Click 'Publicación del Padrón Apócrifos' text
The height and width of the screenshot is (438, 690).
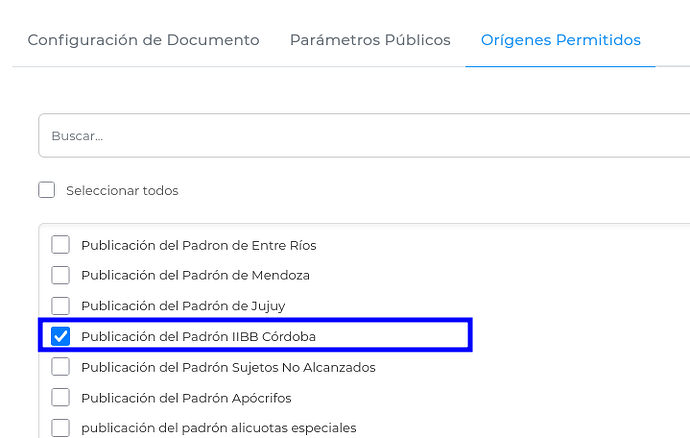pos(186,398)
